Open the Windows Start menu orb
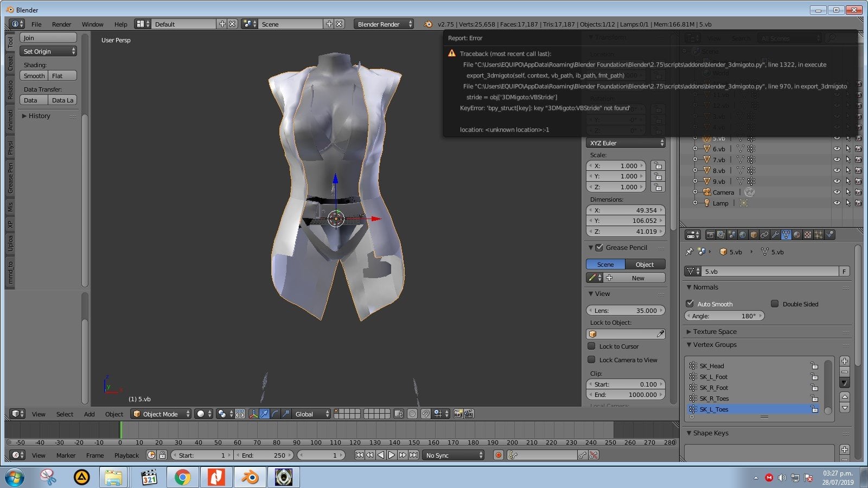 point(15,478)
